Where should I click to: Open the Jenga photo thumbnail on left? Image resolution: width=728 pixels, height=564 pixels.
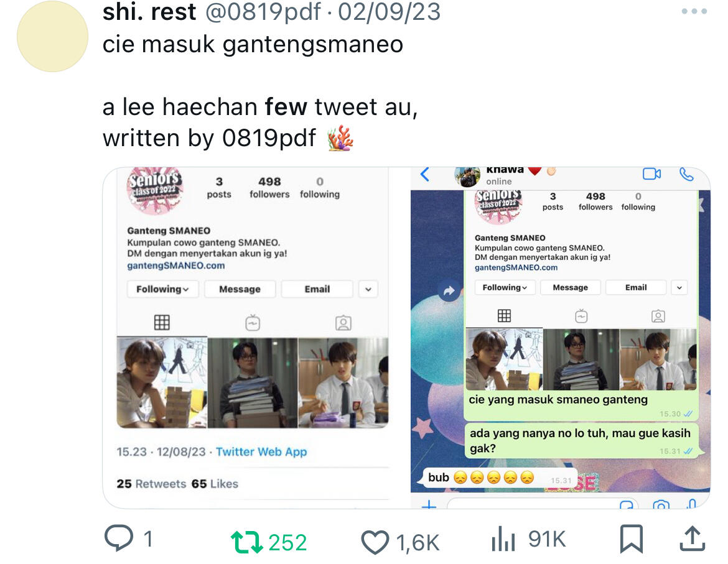tap(162, 382)
